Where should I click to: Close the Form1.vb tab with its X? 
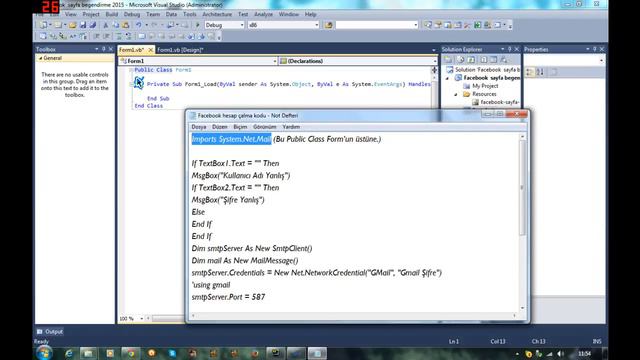(150, 50)
